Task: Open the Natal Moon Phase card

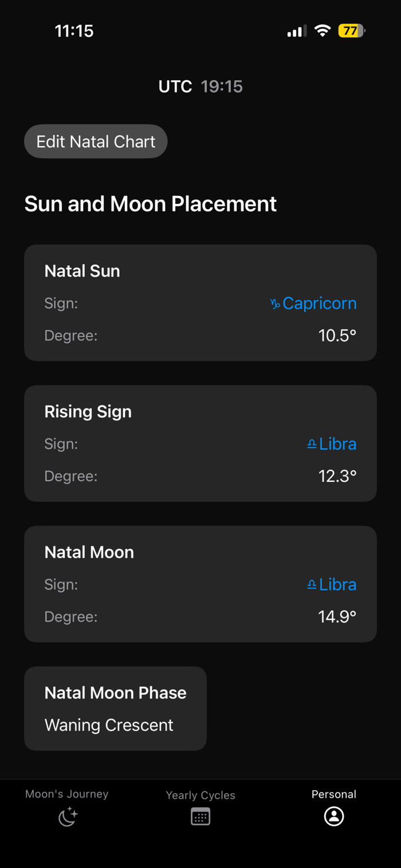Action: point(115,709)
